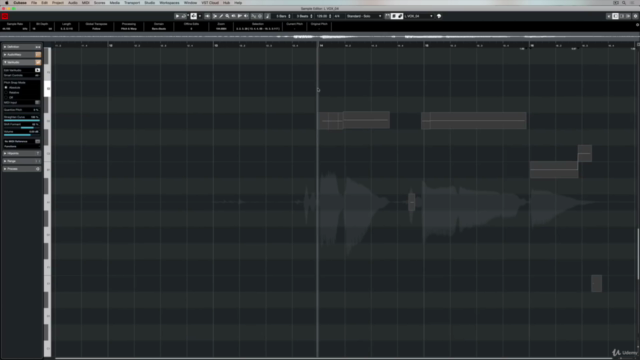Expand the AudioWarp section
The width and height of the screenshot is (640, 360).
pyautogui.click(x=5, y=55)
